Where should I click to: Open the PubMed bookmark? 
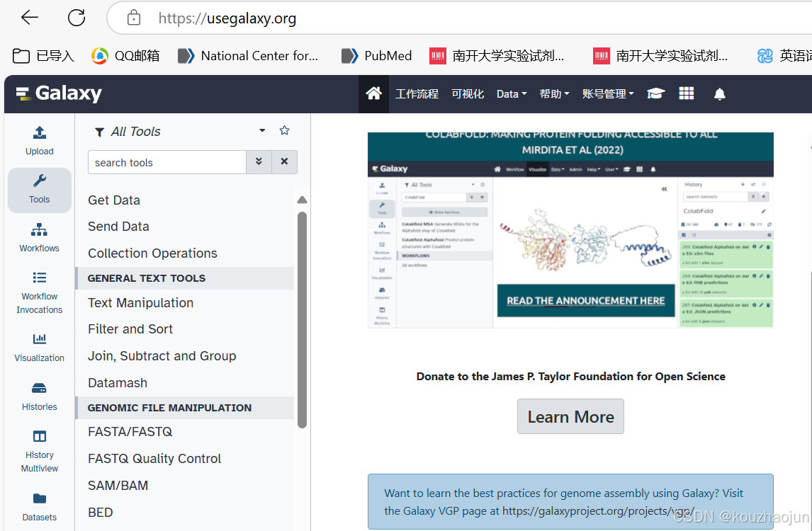click(x=377, y=56)
